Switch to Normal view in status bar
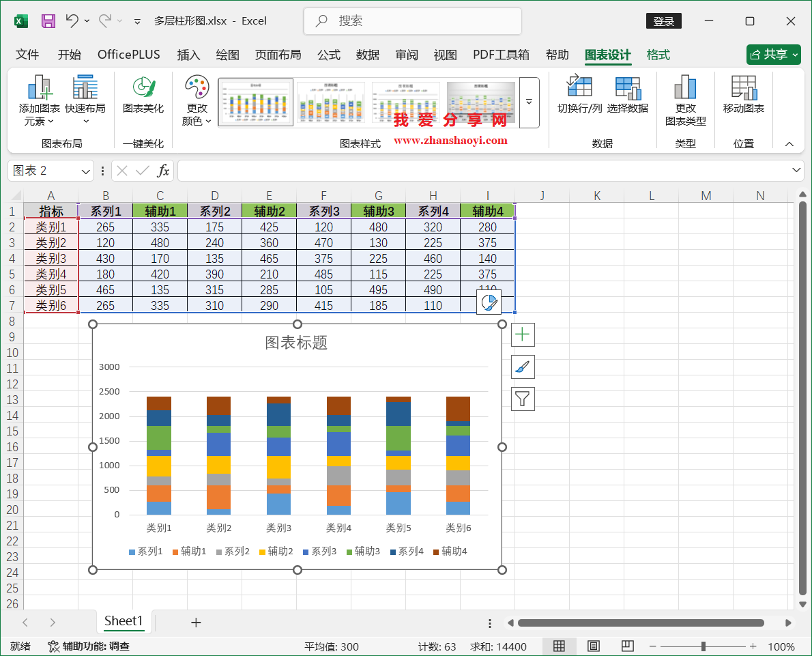 [x=560, y=646]
